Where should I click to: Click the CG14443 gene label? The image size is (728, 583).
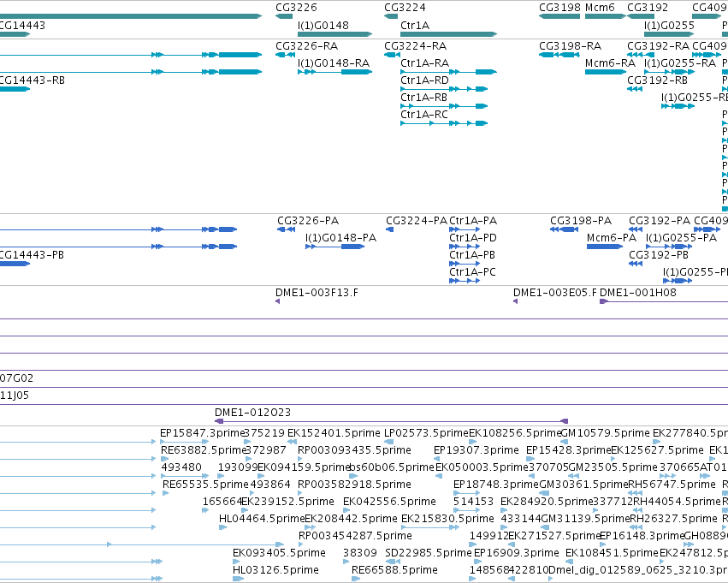tap(22, 25)
